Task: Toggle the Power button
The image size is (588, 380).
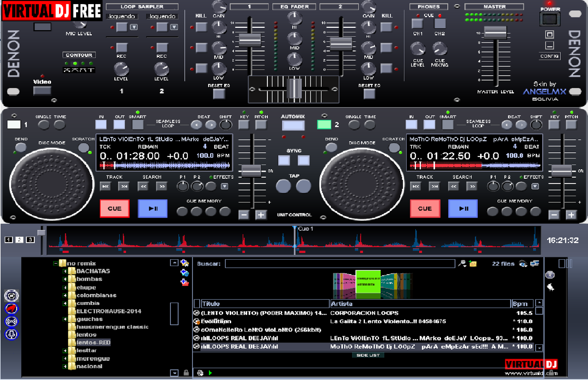Action: pyautogui.click(x=550, y=19)
